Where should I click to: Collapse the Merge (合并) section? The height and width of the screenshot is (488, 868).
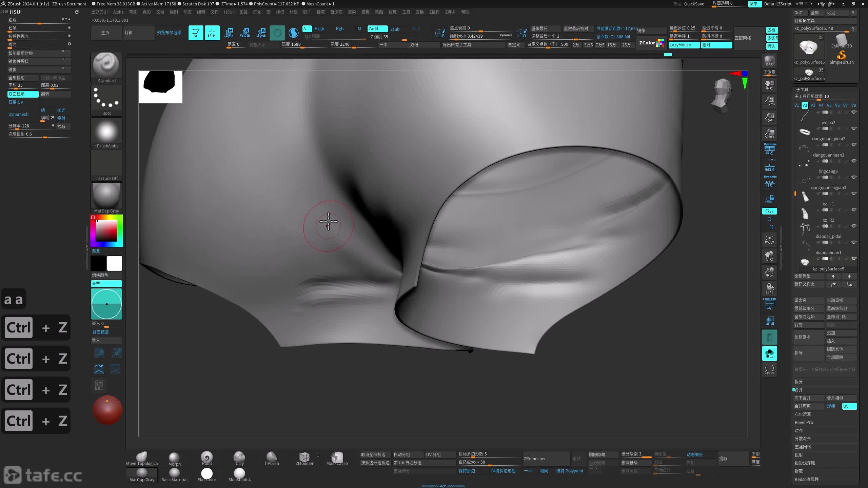799,390
